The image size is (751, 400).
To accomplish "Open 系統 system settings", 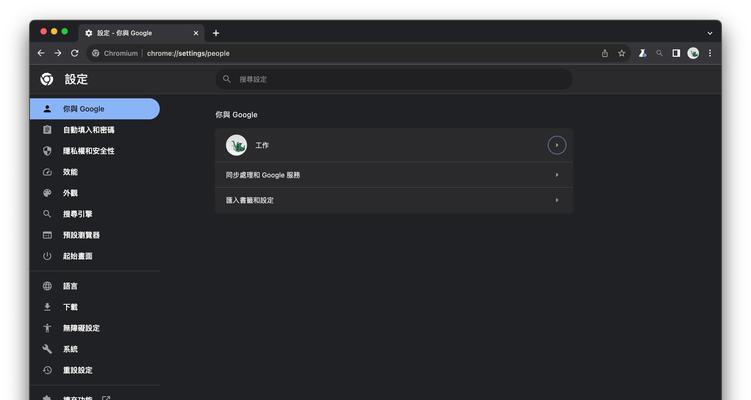I will tap(95, 349).
